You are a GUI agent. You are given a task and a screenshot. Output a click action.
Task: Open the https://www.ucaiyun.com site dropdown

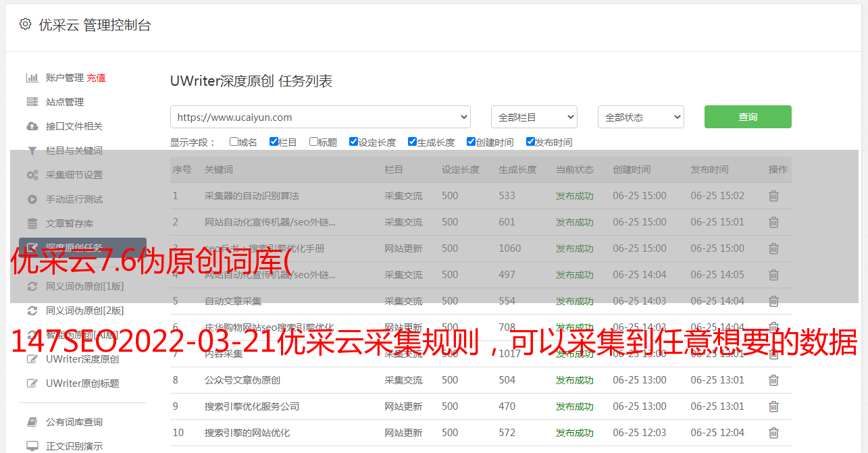point(320,117)
